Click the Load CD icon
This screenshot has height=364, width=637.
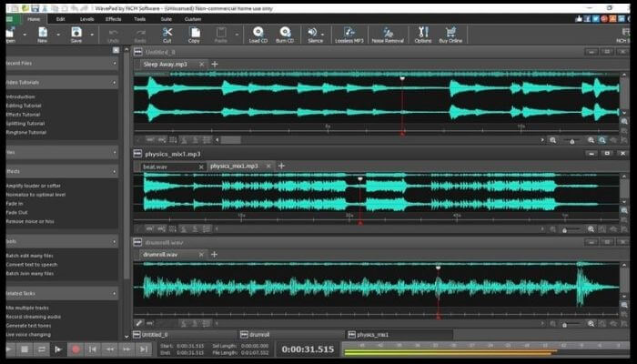click(x=258, y=33)
